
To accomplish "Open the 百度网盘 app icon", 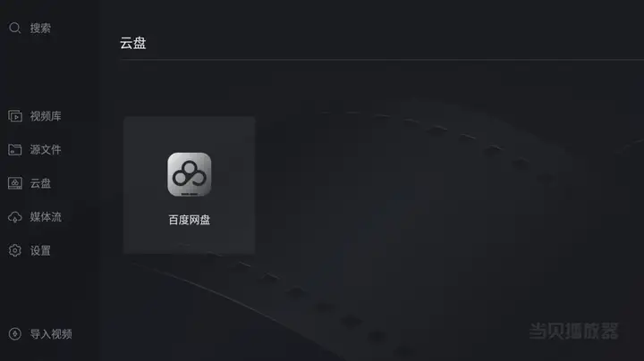I will click(190, 174).
